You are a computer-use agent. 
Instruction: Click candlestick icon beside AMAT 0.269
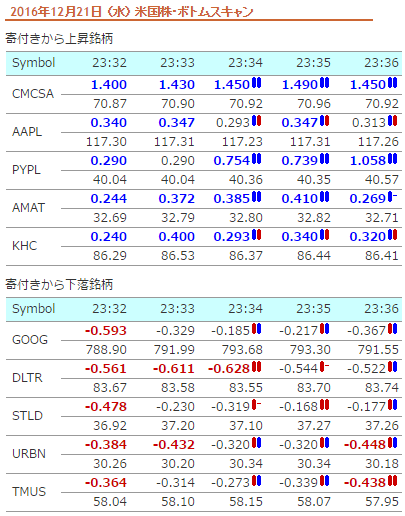click(x=392, y=197)
